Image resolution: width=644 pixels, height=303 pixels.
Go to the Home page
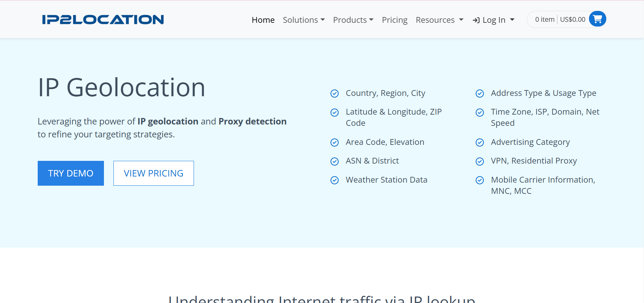[x=263, y=20]
